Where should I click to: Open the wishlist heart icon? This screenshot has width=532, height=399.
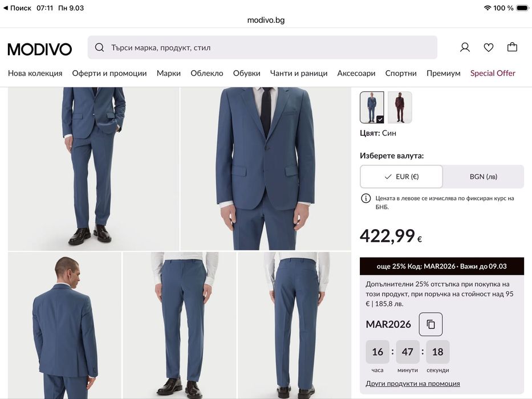coord(489,47)
